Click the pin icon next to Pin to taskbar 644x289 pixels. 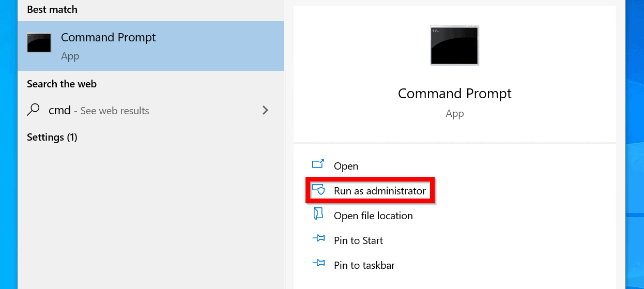tap(318, 264)
